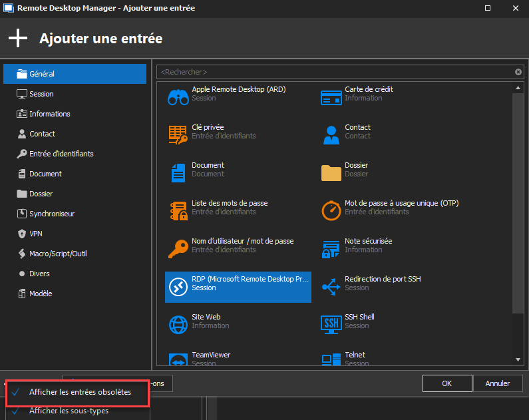Open the VPN category

click(36, 234)
